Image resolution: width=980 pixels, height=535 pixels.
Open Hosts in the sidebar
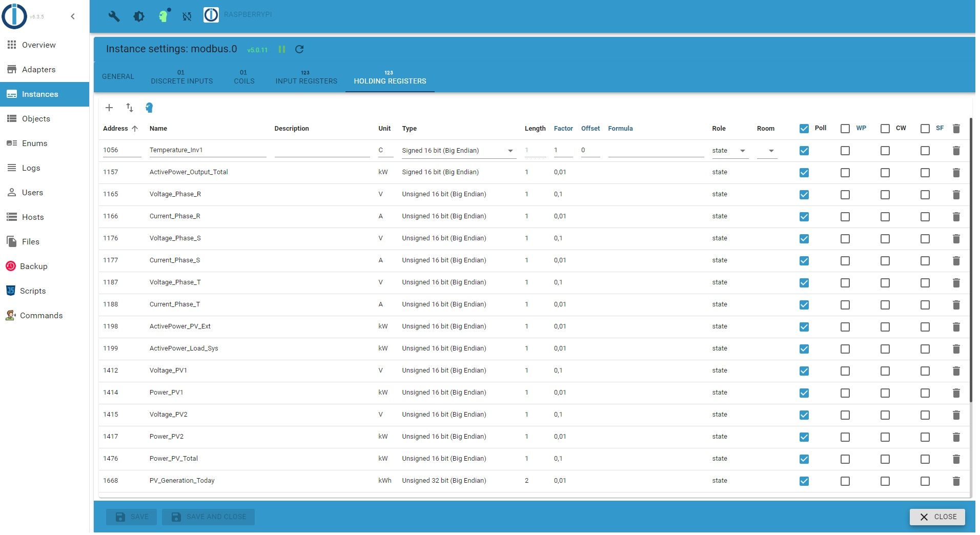45,217
